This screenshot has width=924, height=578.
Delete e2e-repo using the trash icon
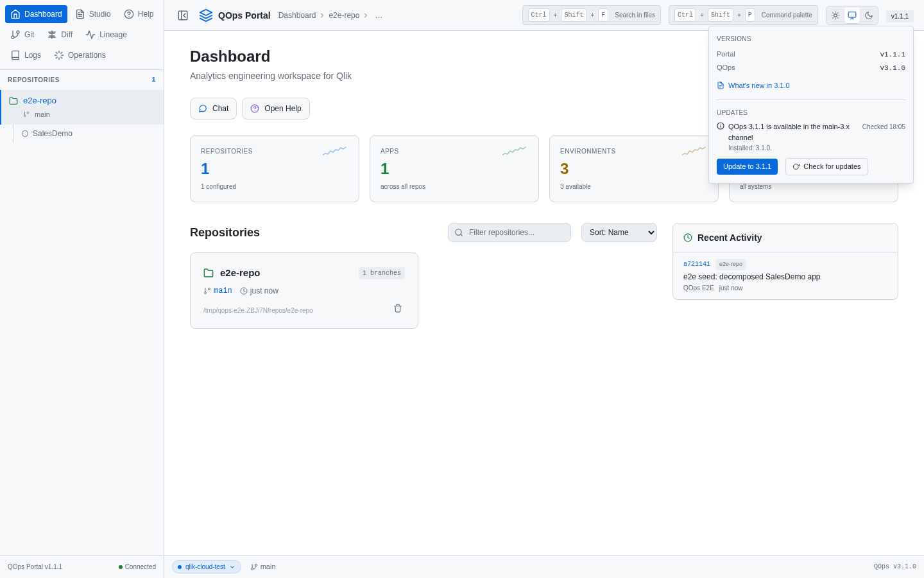pos(398,308)
